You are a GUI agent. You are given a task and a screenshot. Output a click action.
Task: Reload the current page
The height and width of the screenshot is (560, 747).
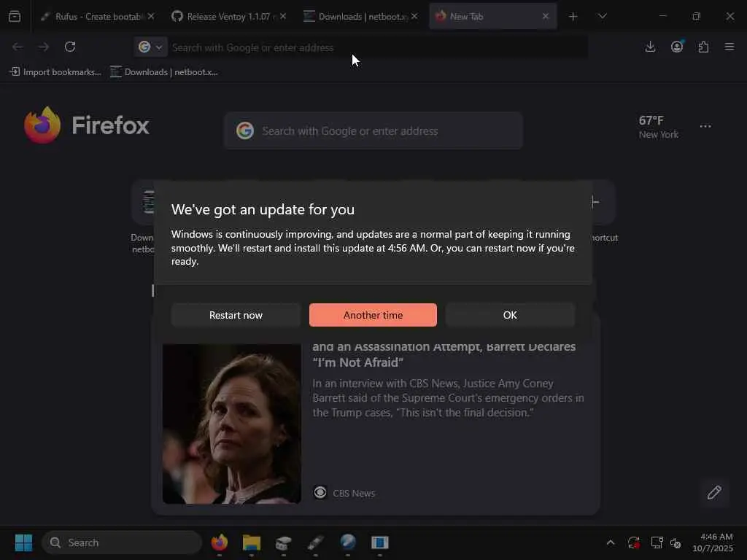pos(70,47)
